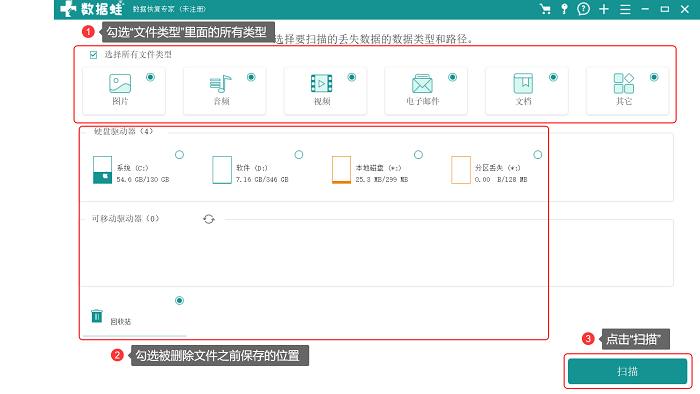Select the 本地磁盘 drive radio button
Screen dimensions: 700x394
418,155
